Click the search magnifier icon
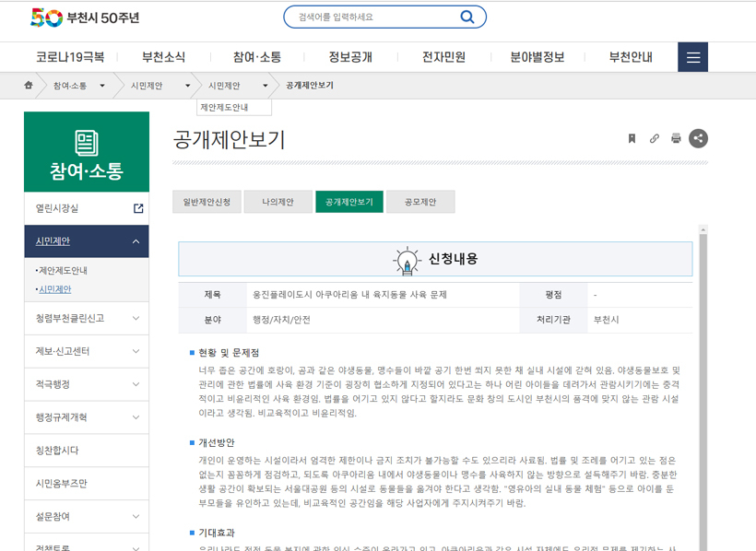The height and width of the screenshot is (551, 756). pos(467,17)
